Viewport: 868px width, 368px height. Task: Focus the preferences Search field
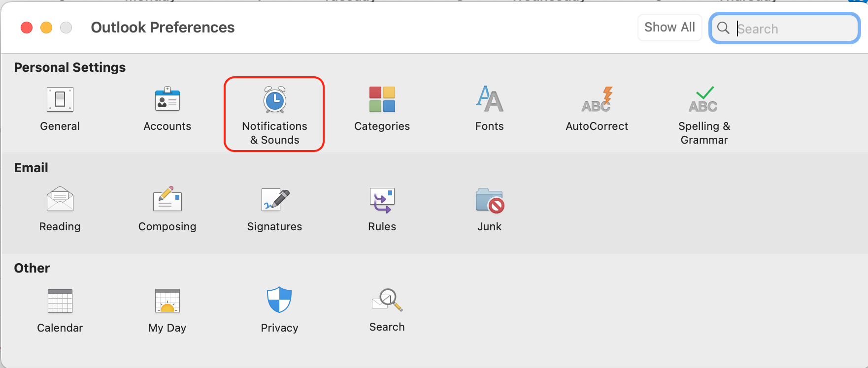tap(785, 28)
